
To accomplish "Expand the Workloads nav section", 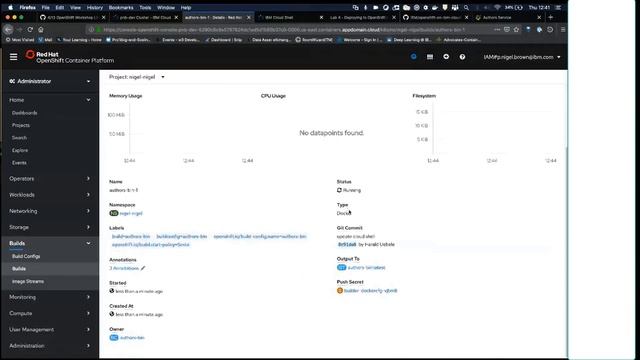I will point(50,195).
